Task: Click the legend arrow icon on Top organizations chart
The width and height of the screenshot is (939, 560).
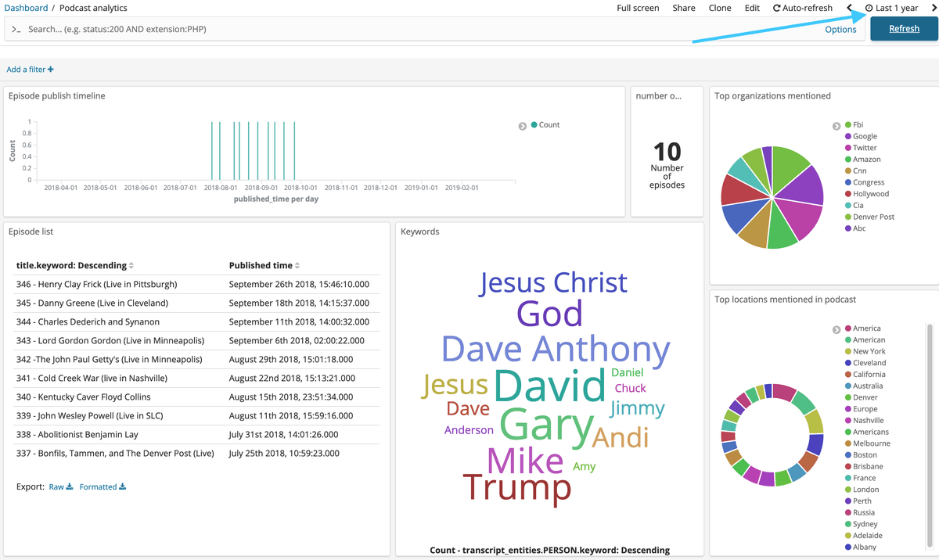Action: (x=836, y=125)
